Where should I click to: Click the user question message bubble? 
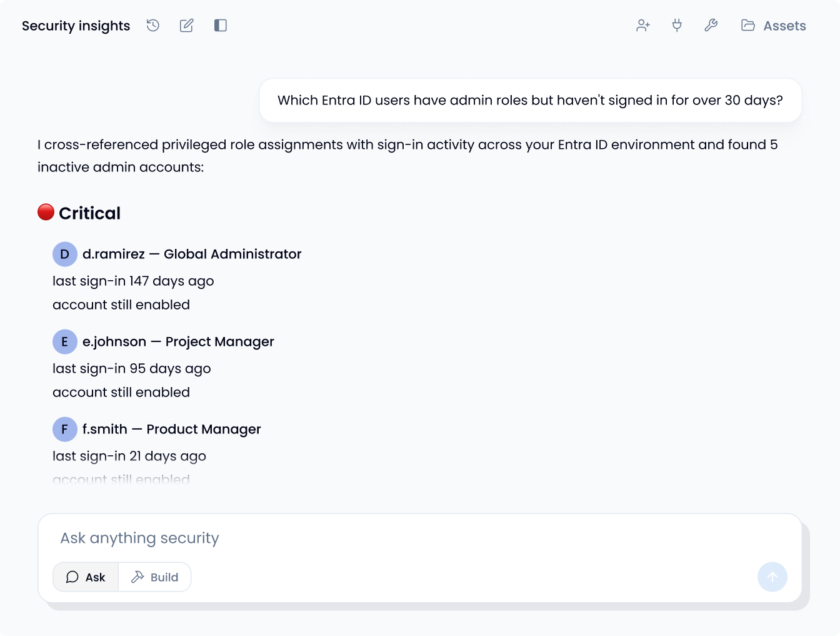[x=530, y=101]
